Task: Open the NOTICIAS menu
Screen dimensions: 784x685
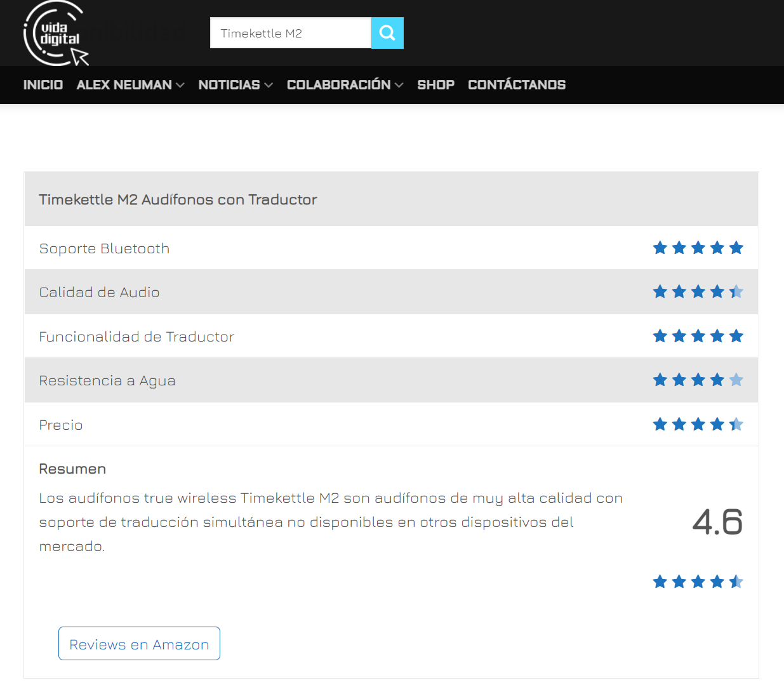Action: point(229,85)
